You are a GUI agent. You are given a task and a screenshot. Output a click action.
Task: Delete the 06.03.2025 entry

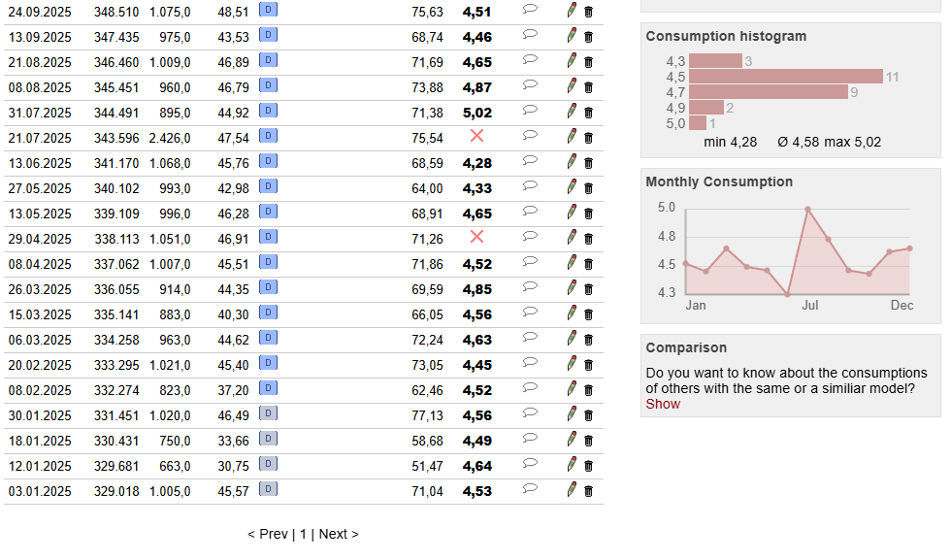588,340
